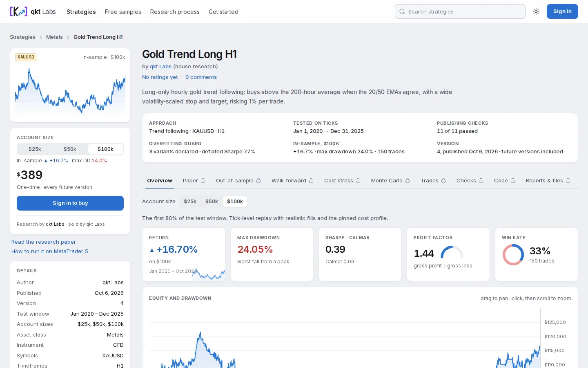Go to Metals breadcrumb
This screenshot has width=588, height=368.
click(x=54, y=37)
